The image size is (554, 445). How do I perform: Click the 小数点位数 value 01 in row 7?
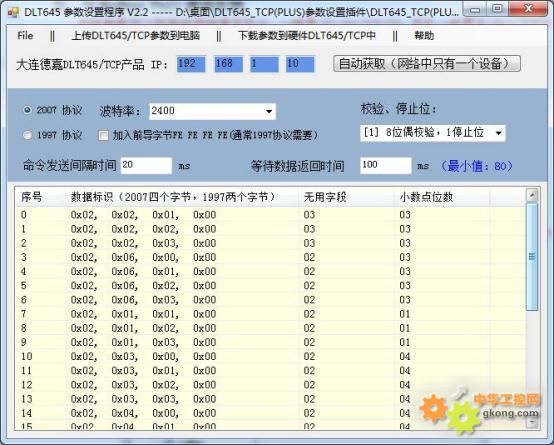coord(405,314)
